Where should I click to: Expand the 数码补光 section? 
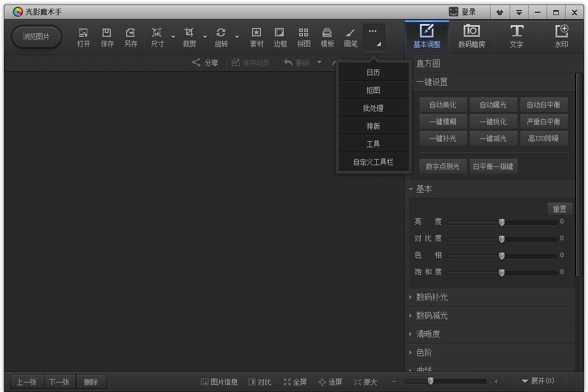point(432,297)
